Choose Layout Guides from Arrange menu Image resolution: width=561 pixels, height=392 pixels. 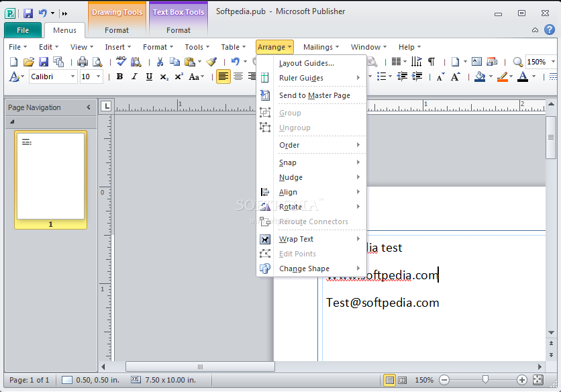312,63
